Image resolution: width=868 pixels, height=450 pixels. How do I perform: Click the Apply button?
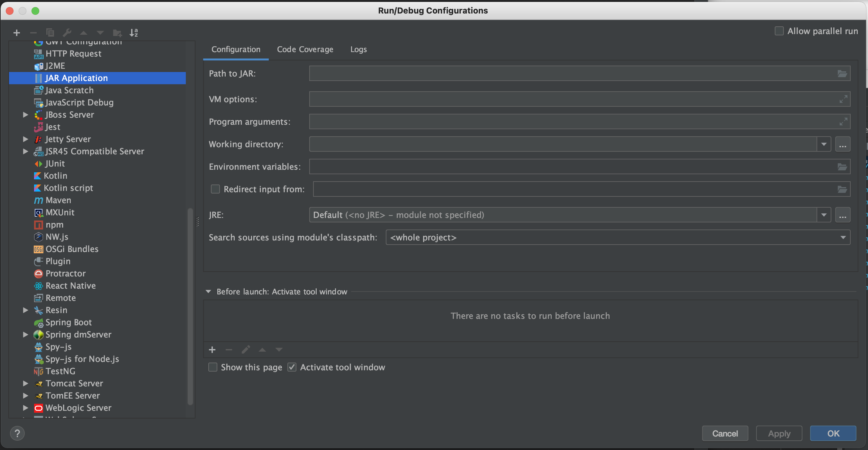(x=779, y=434)
